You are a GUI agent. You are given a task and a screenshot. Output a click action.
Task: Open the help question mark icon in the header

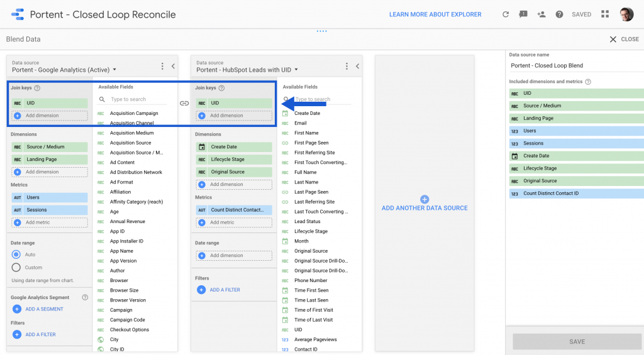[x=559, y=14]
